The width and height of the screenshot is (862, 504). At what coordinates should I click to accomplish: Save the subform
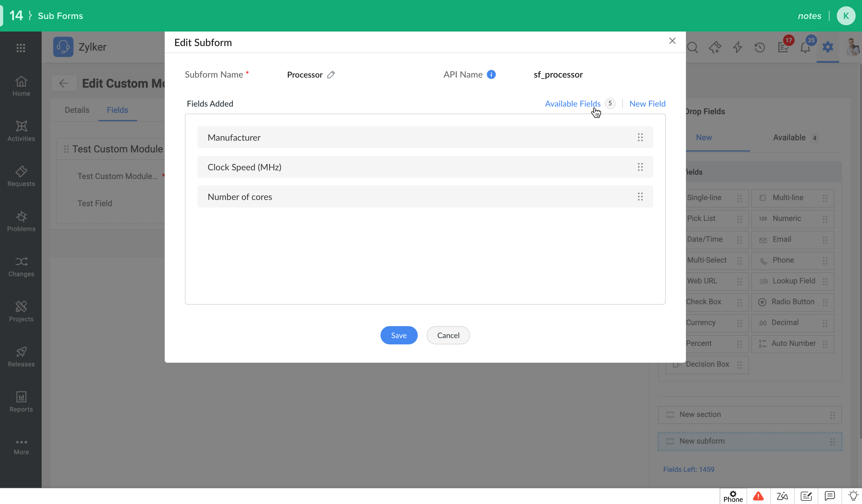coord(399,335)
